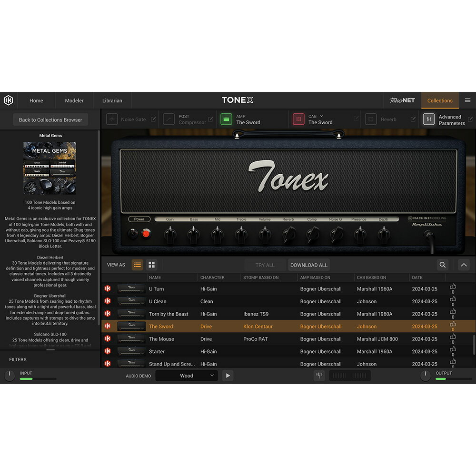Click the amp thumbnail in The Sword row
The width and height of the screenshot is (476, 476).
(x=131, y=326)
